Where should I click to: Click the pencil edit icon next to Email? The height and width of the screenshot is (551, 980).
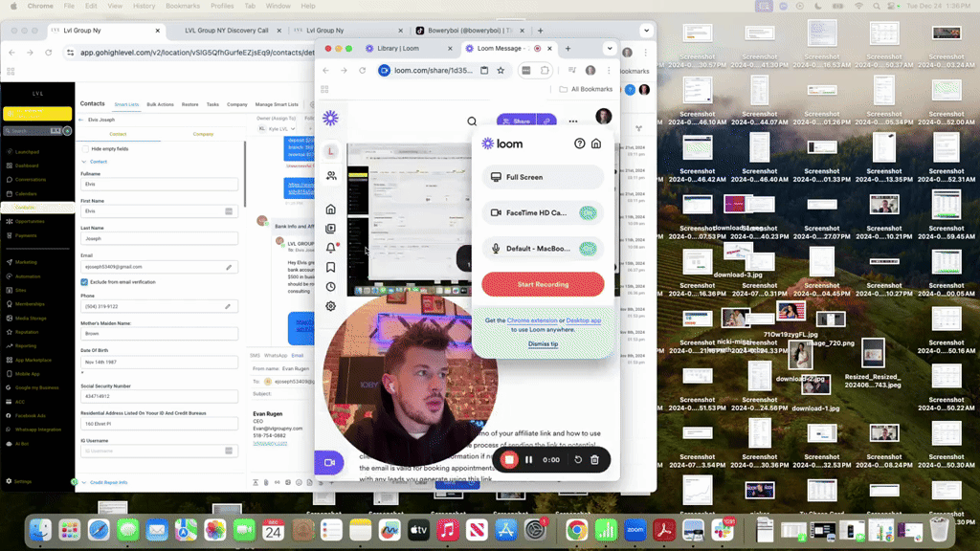click(x=230, y=267)
